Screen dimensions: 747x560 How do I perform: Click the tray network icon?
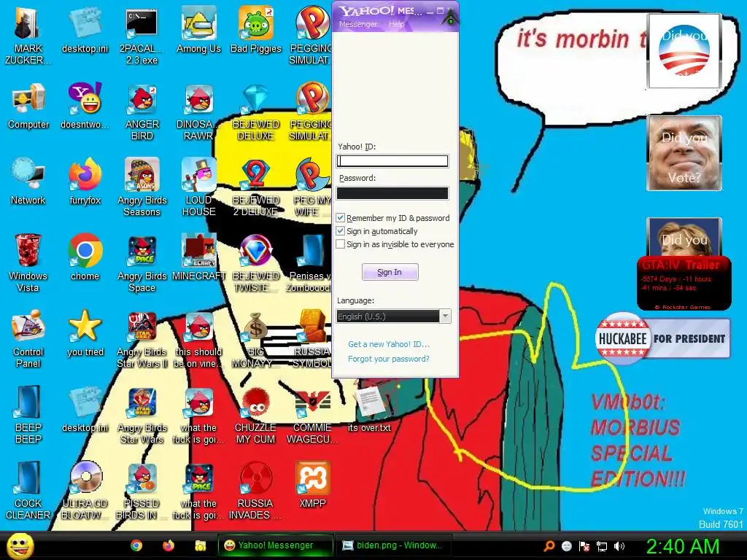[602, 546]
